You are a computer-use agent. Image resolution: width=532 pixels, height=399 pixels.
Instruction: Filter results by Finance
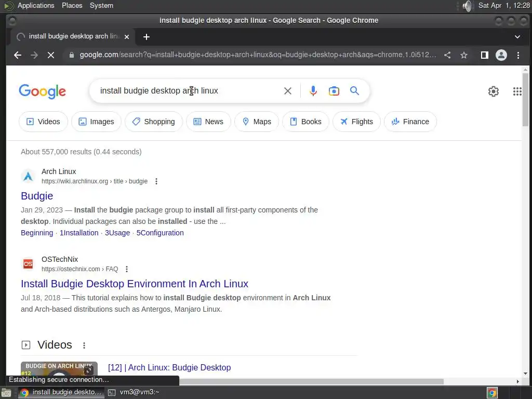410,122
